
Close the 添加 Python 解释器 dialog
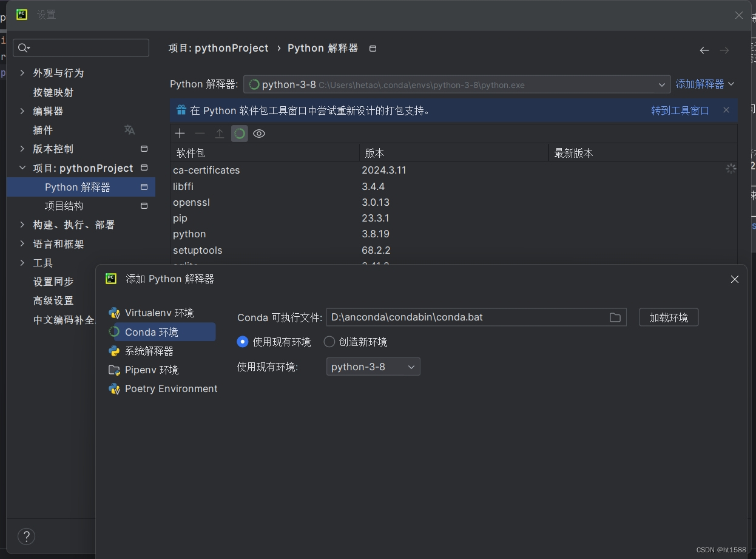coord(735,279)
